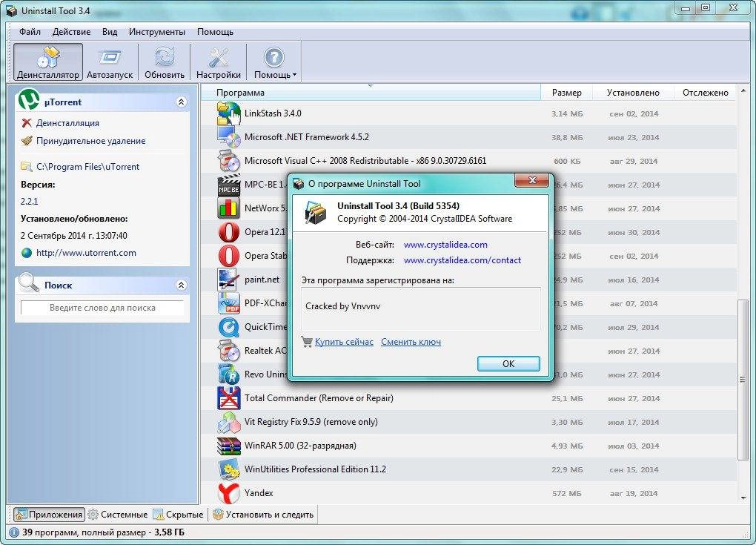This screenshot has height=545, width=756.
Task: Open the Действие menu
Action: (71, 32)
